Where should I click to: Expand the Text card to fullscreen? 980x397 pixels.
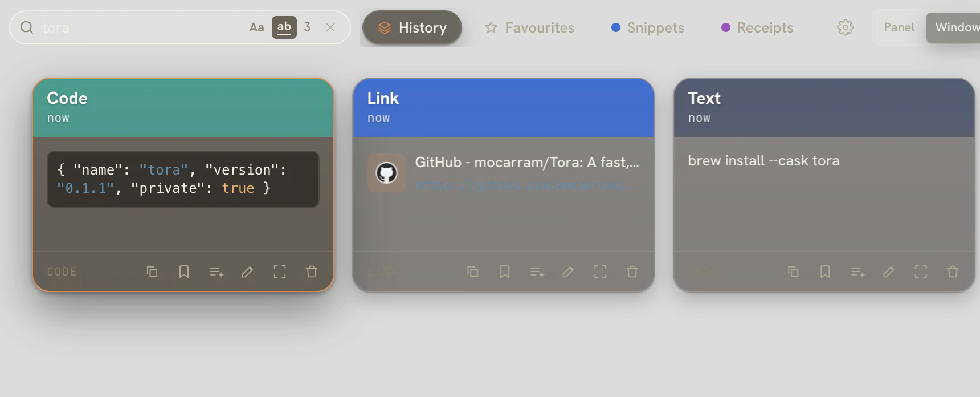coord(921,272)
